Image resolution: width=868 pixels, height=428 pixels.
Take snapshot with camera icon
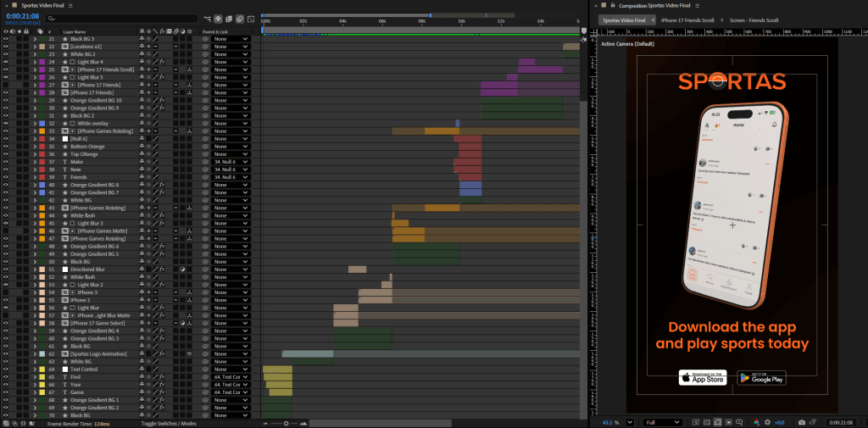point(802,422)
